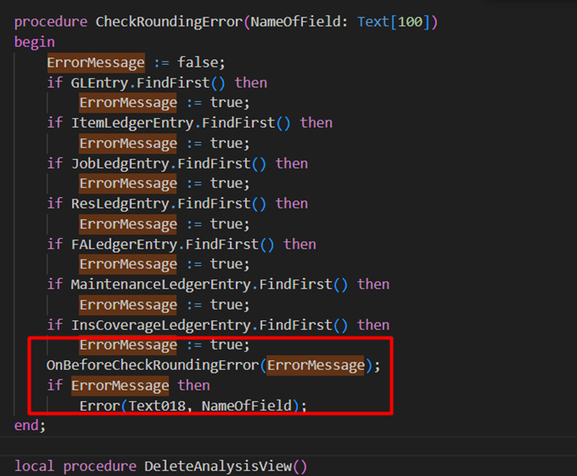
Task: Click the DeleteAnalysisView procedure name
Action: point(218,466)
